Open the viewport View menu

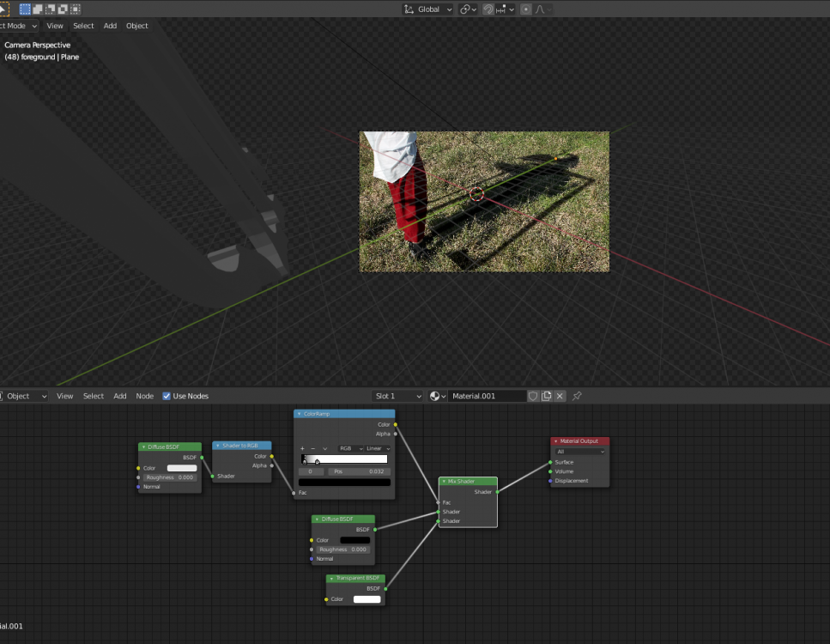click(x=55, y=26)
